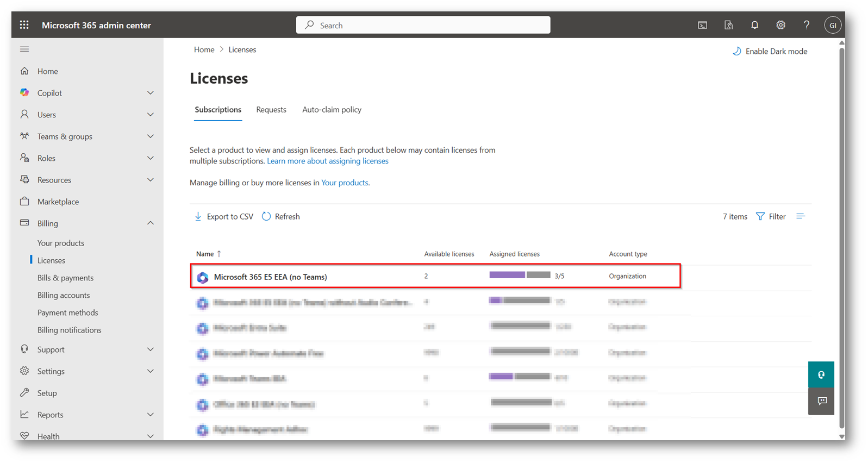
Task: Click the Account type column header
Action: [628, 254]
